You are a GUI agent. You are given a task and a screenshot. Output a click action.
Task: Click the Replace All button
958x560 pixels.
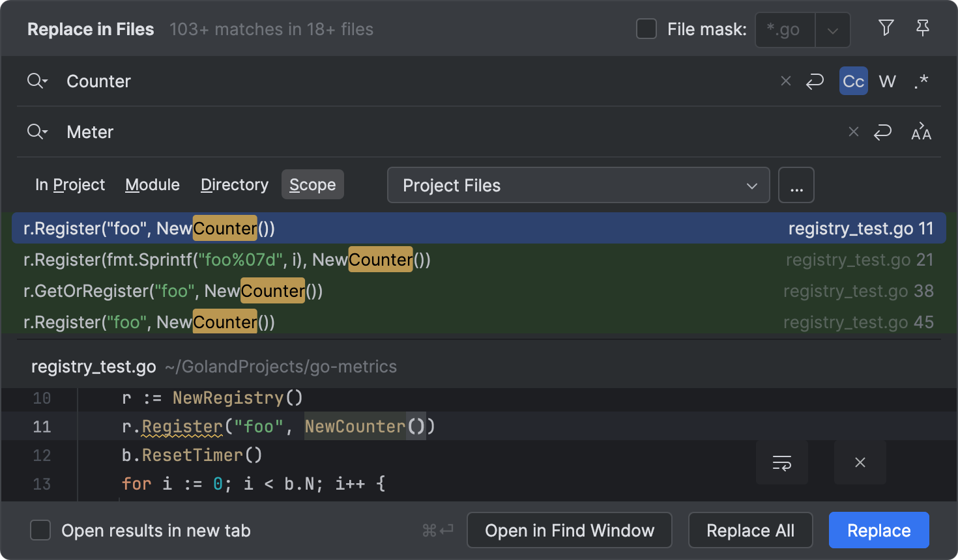[x=750, y=530]
